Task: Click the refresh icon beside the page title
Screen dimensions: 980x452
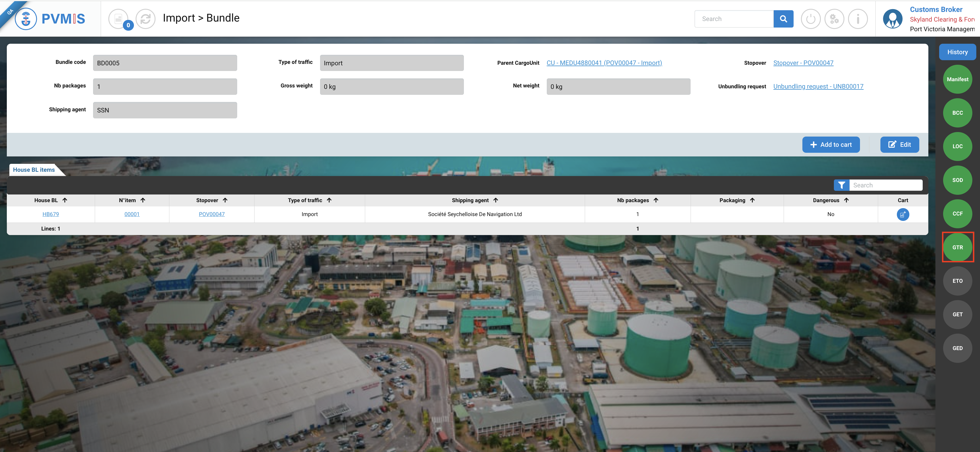Action: point(146,19)
